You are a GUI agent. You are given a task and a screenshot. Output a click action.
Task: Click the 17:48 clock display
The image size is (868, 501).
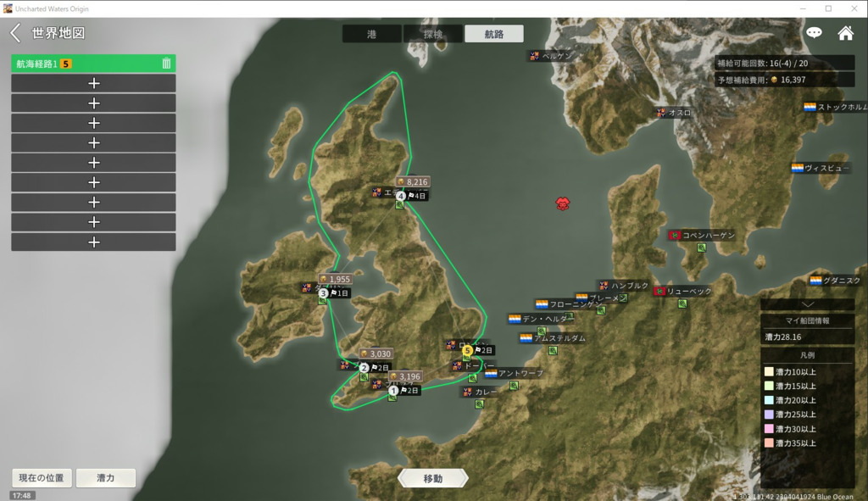(21, 495)
